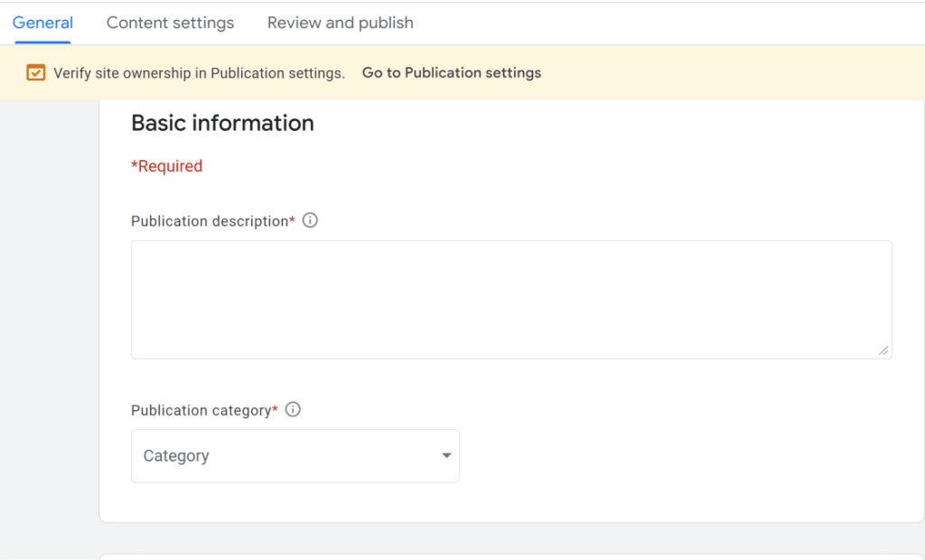
Task: Switch to the Content settings tab
Action: [x=170, y=23]
